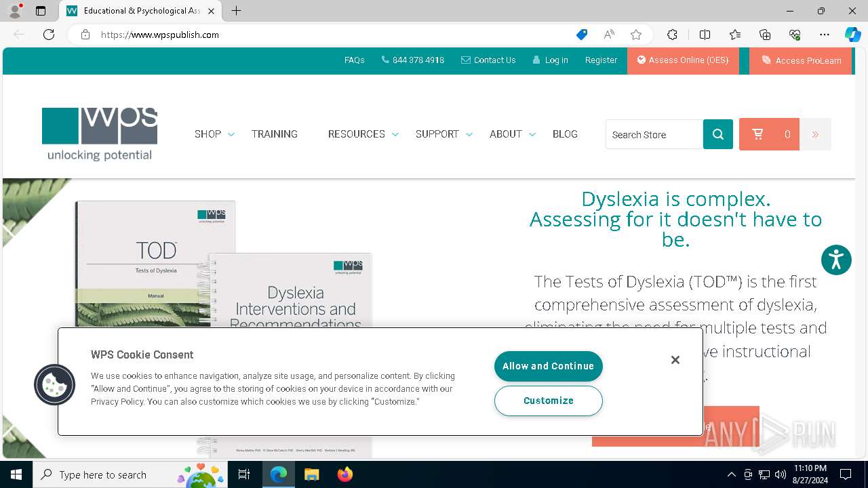Open File Explorer from the taskbar
Screen dimensions: 868x488
[x=311, y=474]
